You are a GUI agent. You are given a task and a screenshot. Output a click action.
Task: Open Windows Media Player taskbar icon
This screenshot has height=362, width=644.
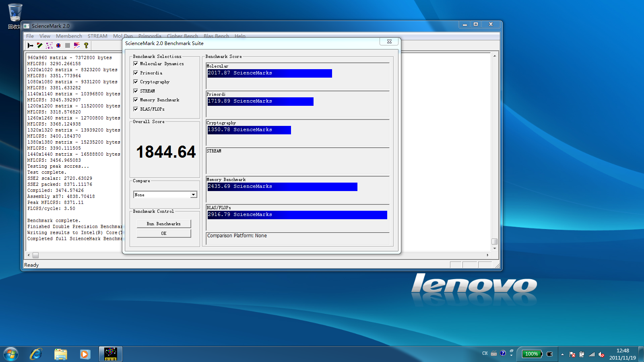click(85, 354)
